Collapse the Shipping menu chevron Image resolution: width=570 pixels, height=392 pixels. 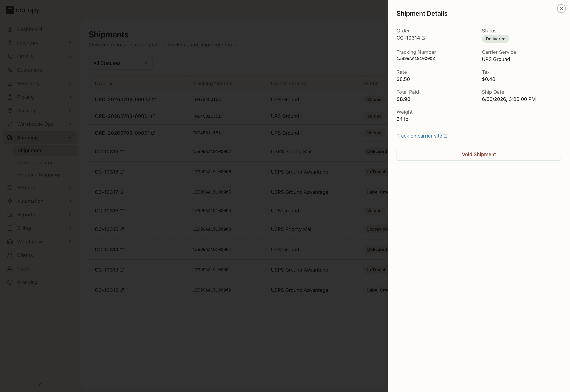(x=70, y=138)
